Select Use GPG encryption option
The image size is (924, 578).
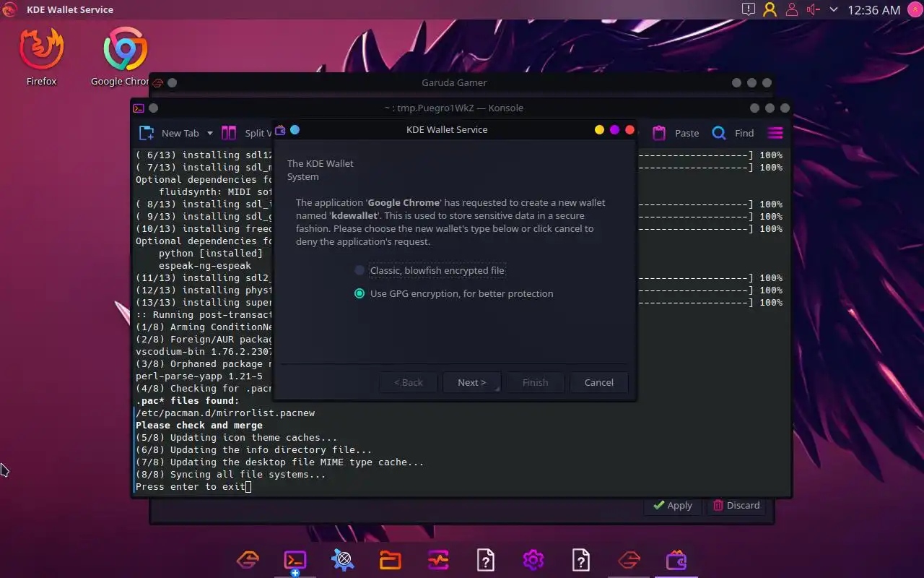point(454,293)
